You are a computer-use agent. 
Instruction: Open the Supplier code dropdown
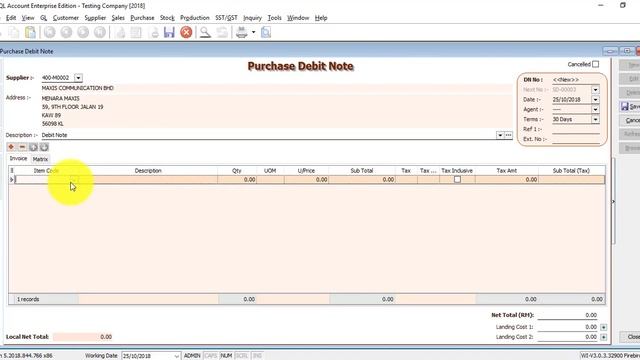click(x=78, y=78)
